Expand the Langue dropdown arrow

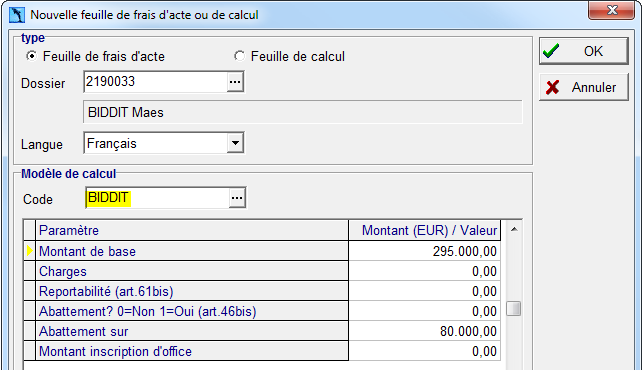[x=235, y=143]
